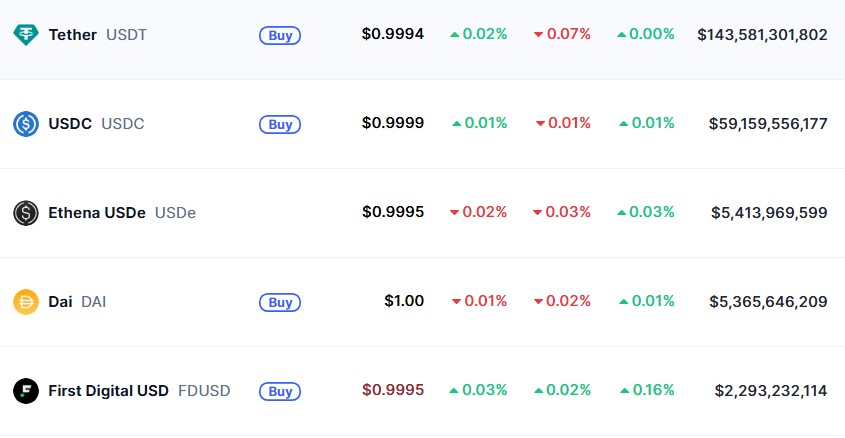Choose Buy next to First Digital USD
The height and width of the screenshot is (438, 845).
pyautogui.click(x=280, y=391)
